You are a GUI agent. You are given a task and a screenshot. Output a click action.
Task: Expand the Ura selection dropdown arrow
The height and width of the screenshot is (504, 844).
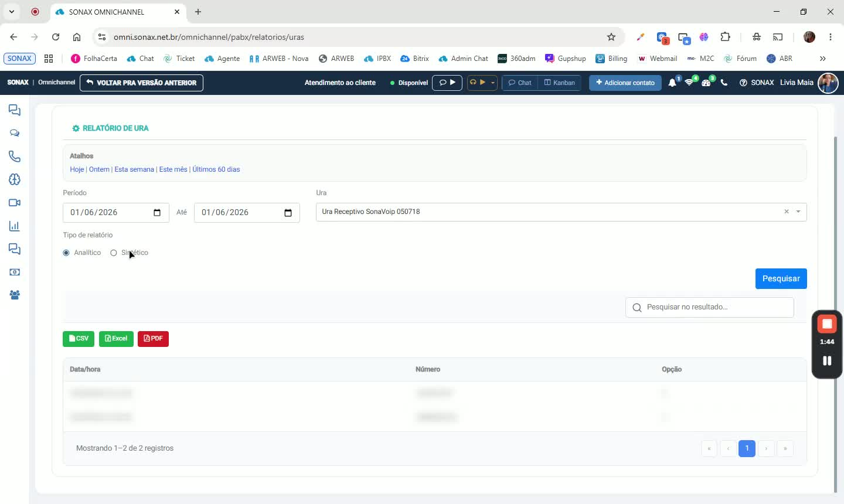798,212
